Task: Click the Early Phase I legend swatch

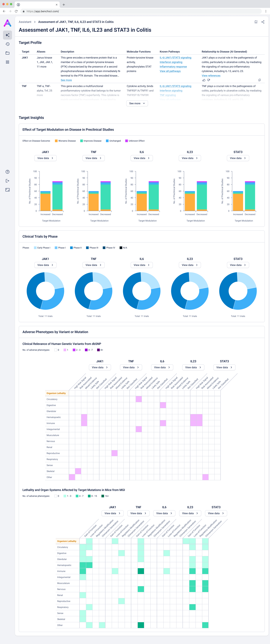Action: pyautogui.click(x=35, y=248)
